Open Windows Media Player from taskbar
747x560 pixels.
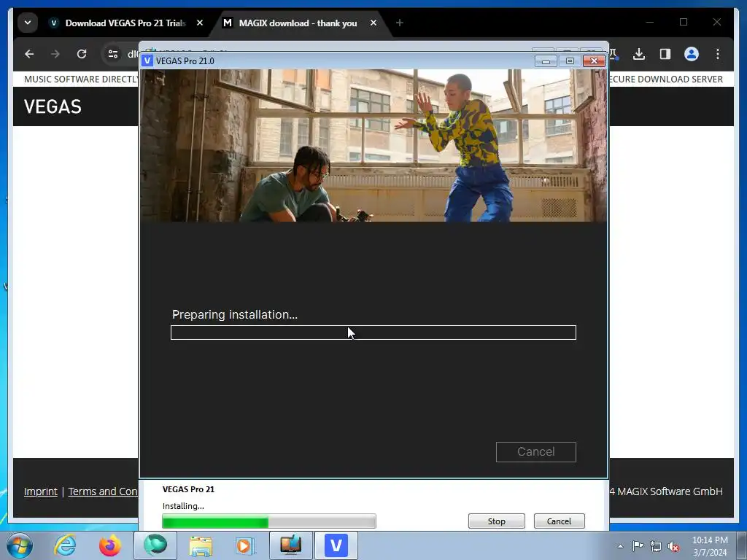point(246,545)
